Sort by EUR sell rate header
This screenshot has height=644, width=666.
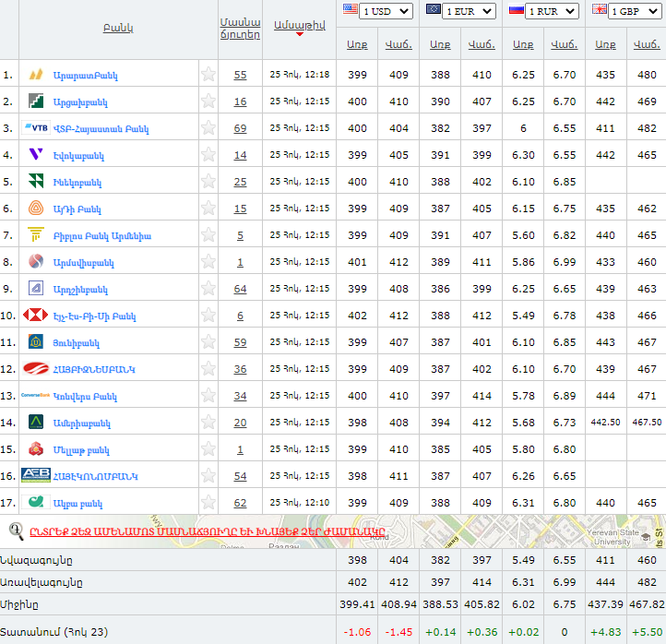click(482, 44)
